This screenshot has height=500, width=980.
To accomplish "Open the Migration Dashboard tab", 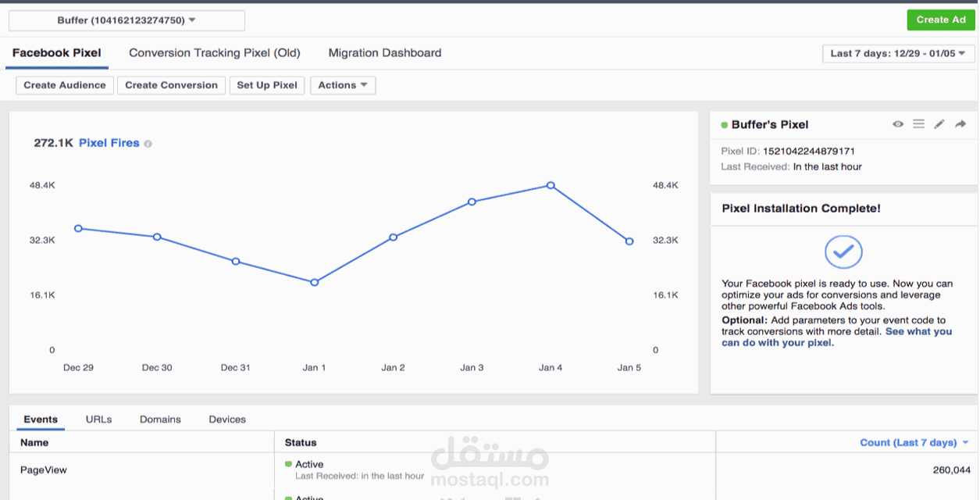I will pyautogui.click(x=385, y=53).
